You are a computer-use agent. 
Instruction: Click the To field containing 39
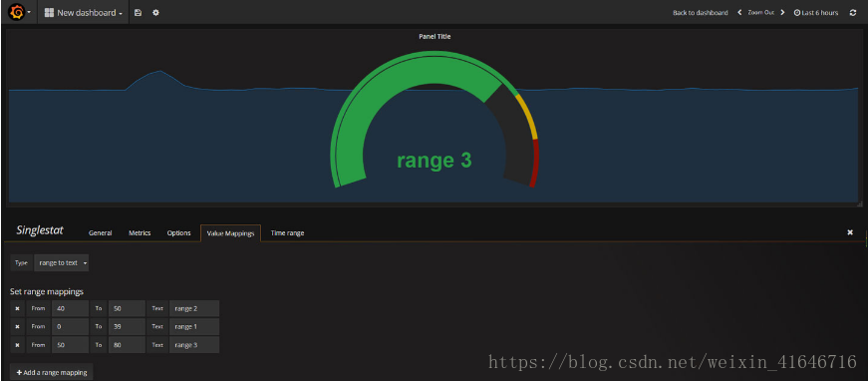click(x=127, y=326)
